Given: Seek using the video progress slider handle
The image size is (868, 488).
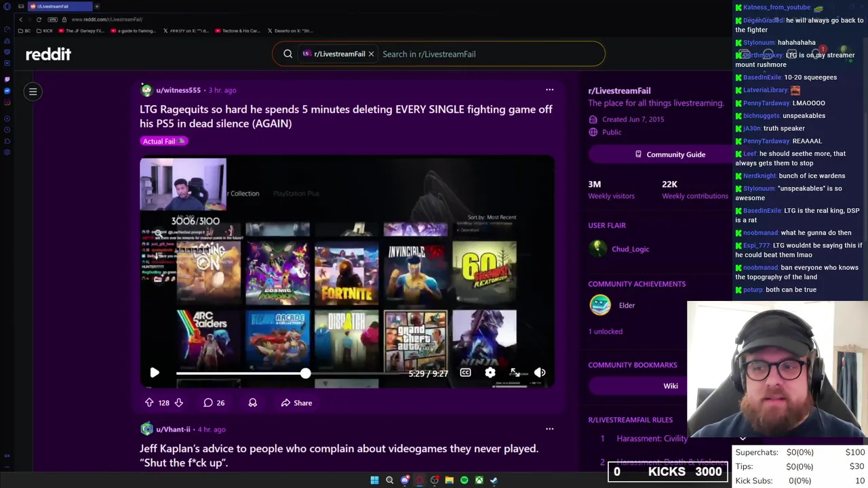Looking at the screenshot, I should pyautogui.click(x=305, y=373).
